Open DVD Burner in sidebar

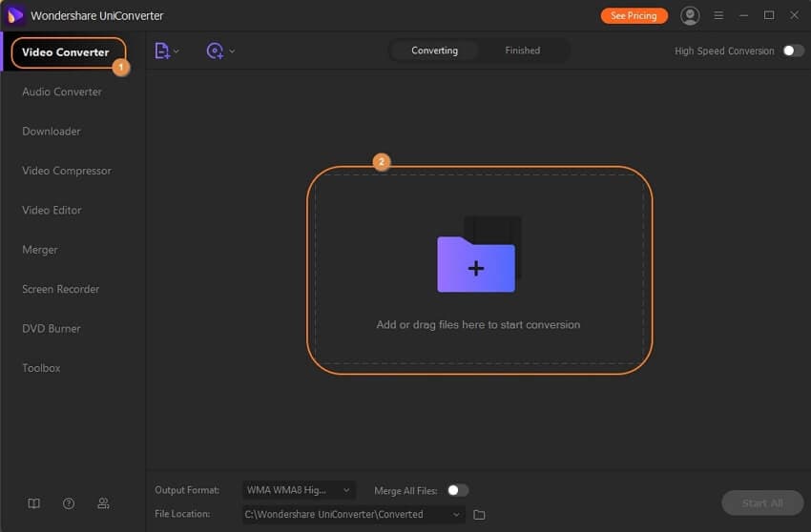coord(52,329)
